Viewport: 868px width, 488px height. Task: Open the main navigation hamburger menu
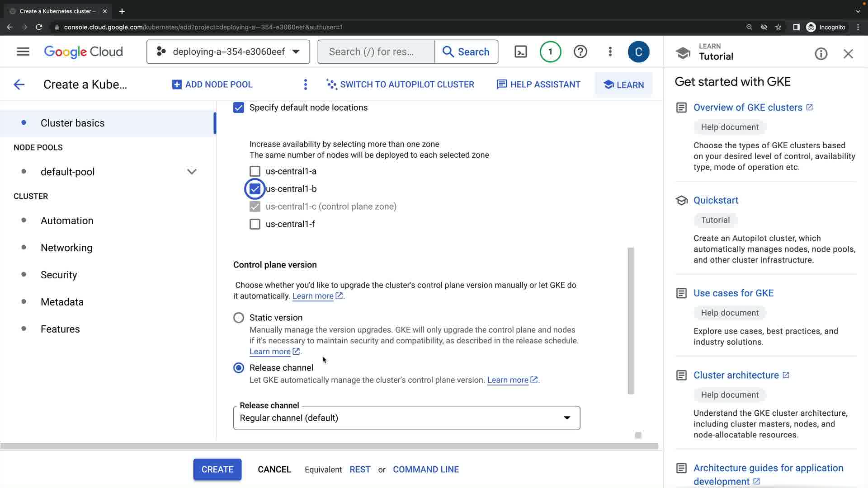(x=23, y=52)
